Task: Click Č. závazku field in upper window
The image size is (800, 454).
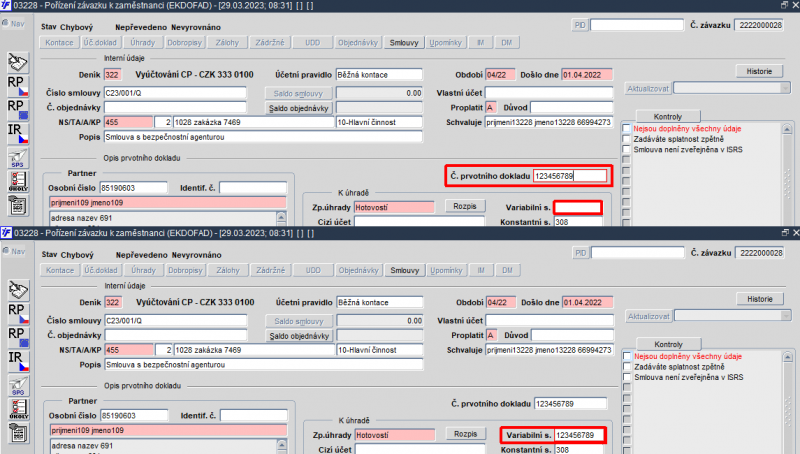Action: 760,24
